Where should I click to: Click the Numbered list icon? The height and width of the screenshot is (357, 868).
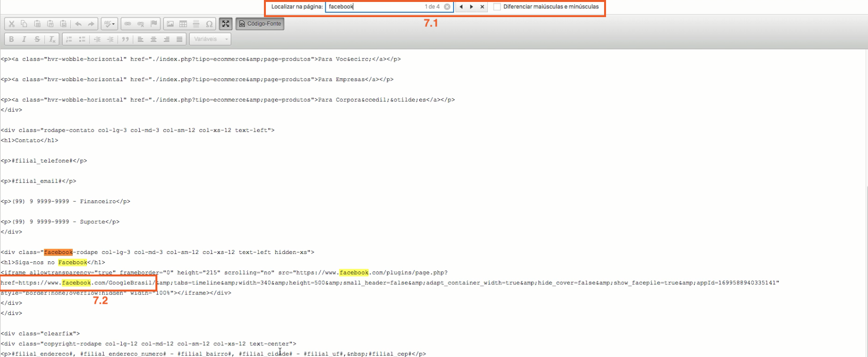pyautogui.click(x=69, y=39)
